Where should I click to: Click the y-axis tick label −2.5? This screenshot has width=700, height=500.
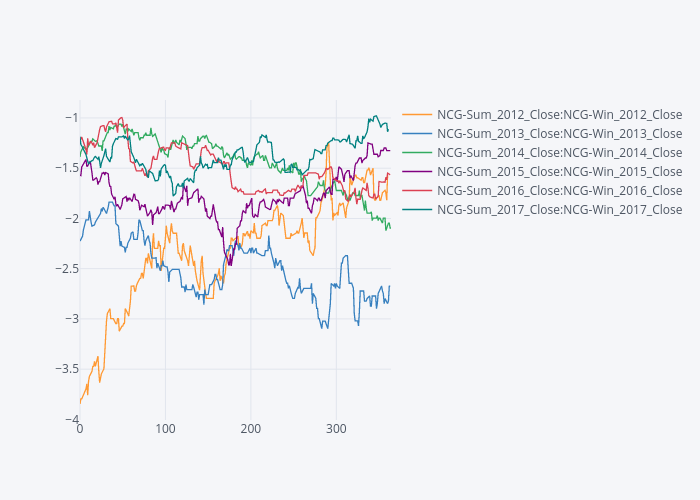click(x=64, y=268)
